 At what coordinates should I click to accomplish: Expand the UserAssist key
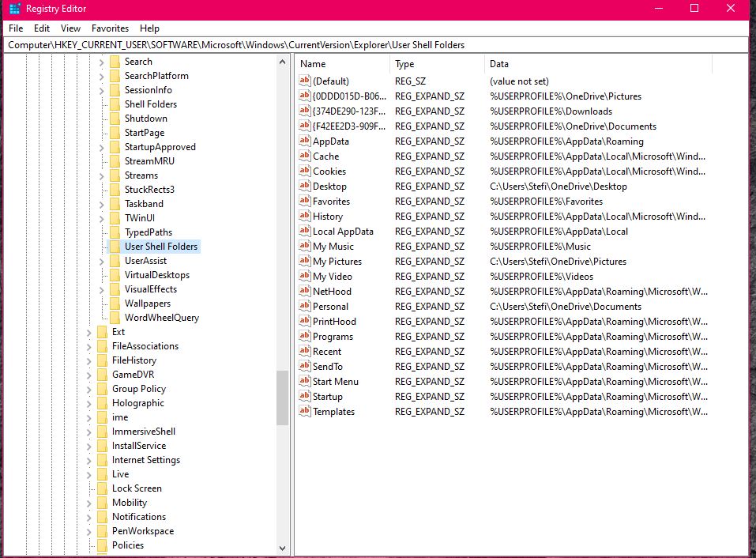click(x=101, y=262)
